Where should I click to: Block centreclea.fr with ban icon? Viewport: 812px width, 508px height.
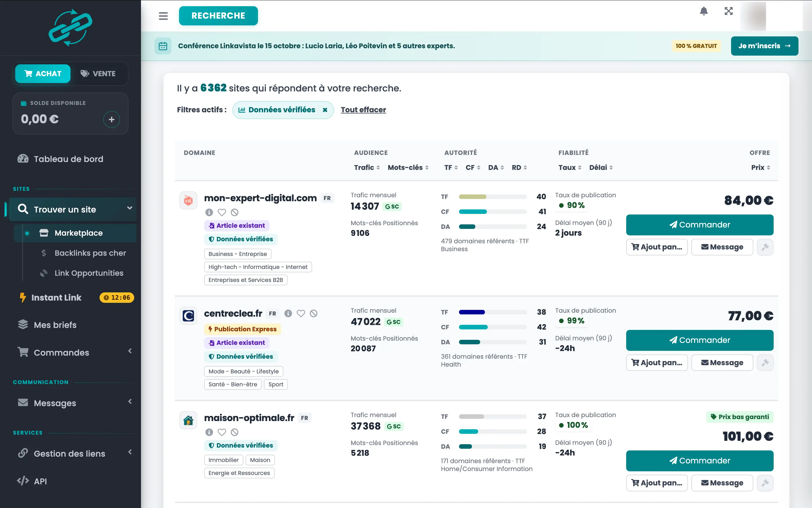[x=314, y=314]
